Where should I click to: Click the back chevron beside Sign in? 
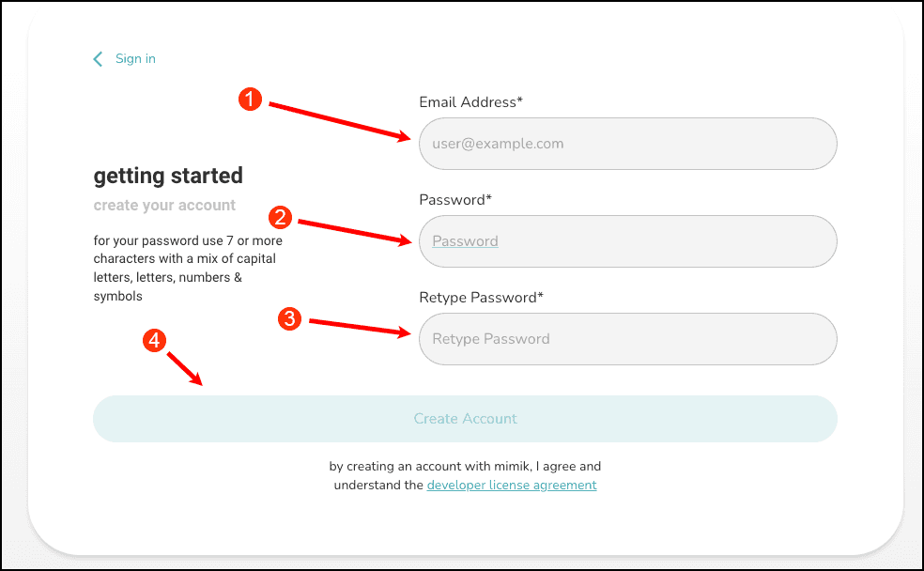[x=98, y=59]
